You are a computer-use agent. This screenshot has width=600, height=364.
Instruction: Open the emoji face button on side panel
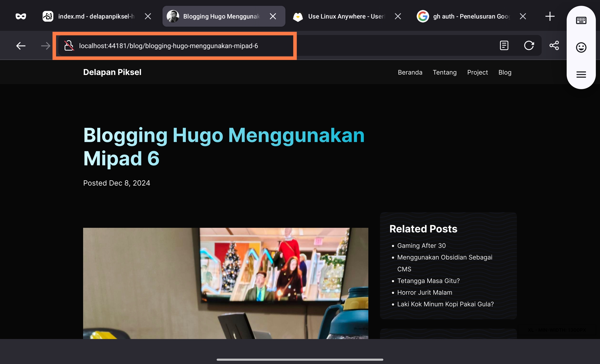pos(581,47)
